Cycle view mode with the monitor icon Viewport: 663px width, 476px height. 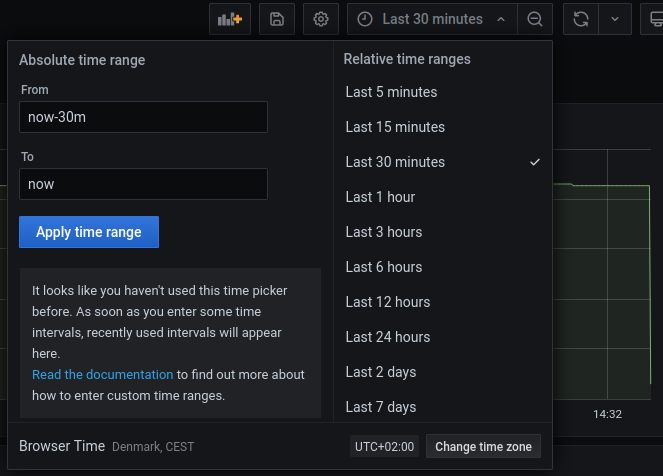[x=655, y=19]
